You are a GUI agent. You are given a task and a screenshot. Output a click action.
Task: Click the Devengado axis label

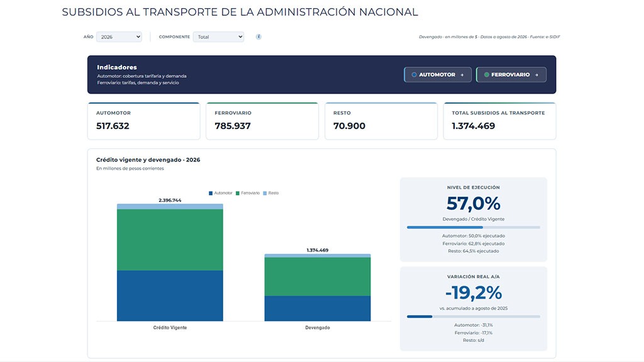[x=318, y=327]
